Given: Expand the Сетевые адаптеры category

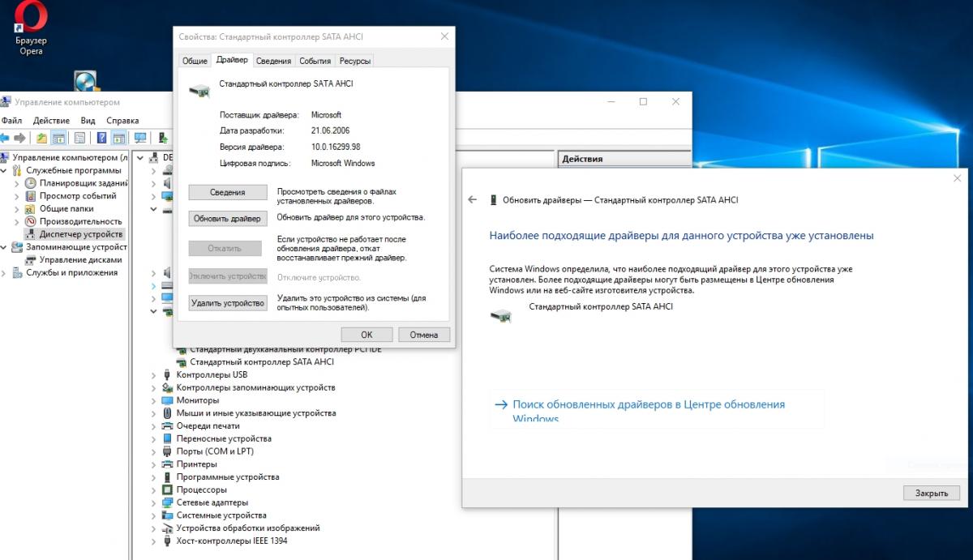Looking at the screenshot, I should tap(154, 502).
